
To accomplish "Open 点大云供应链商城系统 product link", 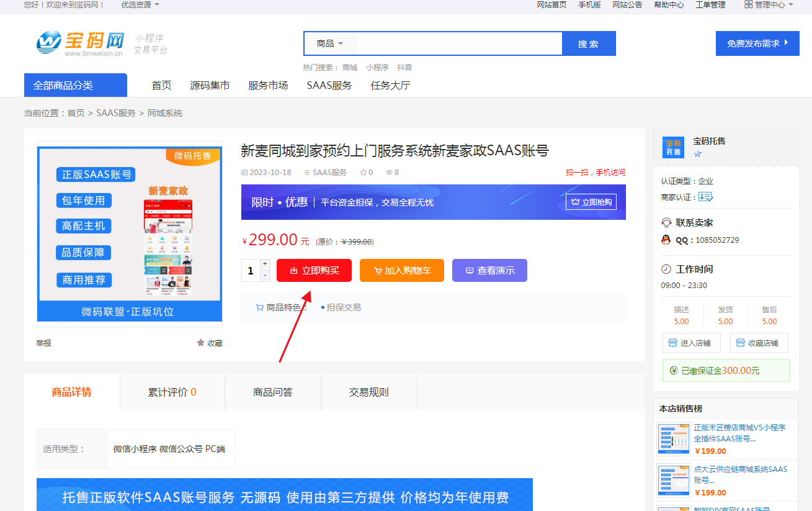I will [x=740, y=474].
